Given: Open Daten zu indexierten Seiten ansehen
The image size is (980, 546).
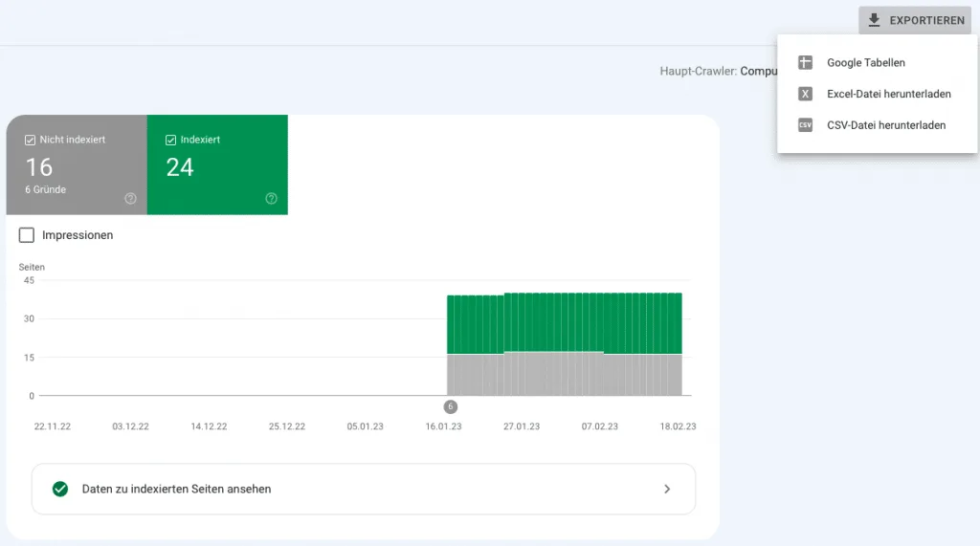Looking at the screenshot, I should pyautogui.click(x=363, y=490).
